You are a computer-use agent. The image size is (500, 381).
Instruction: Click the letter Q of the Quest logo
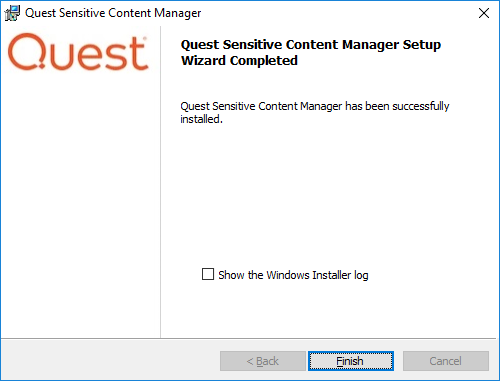(x=26, y=52)
